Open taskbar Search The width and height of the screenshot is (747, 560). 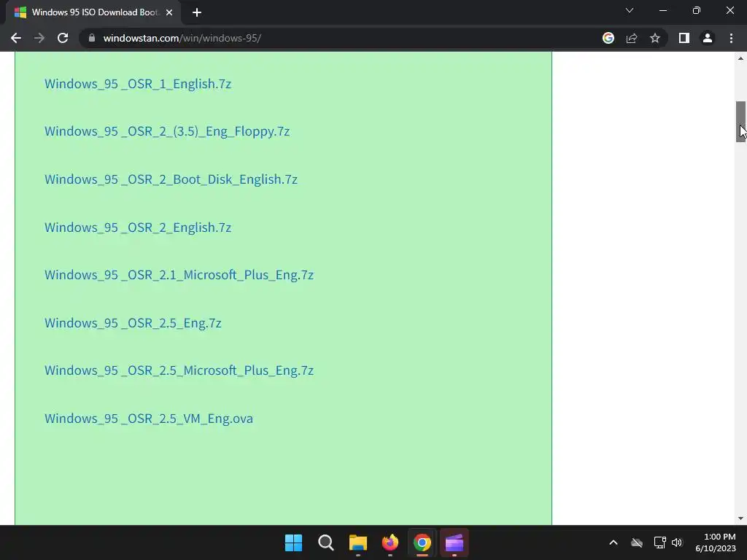pyautogui.click(x=326, y=542)
